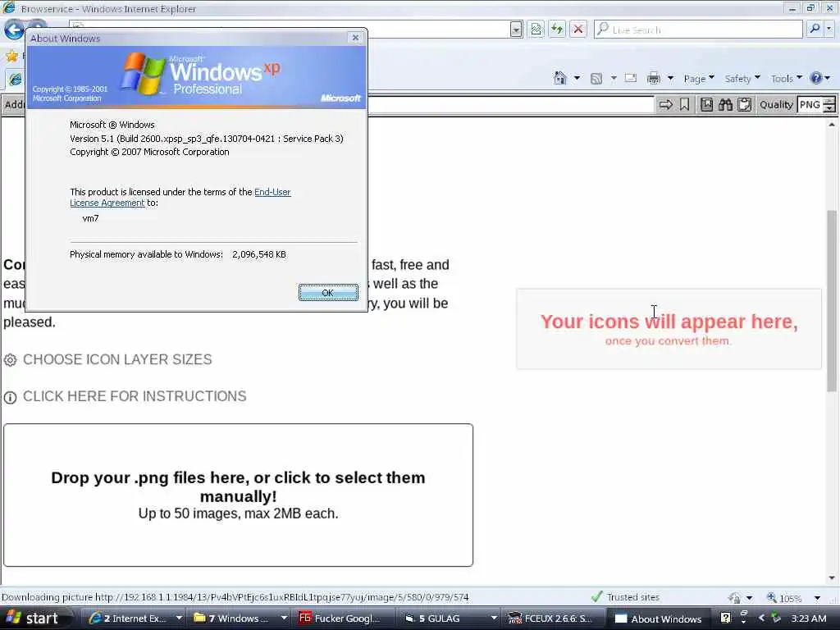840x630 pixels.
Task: Click the Go arrow in Browservice bar
Action: [666, 104]
